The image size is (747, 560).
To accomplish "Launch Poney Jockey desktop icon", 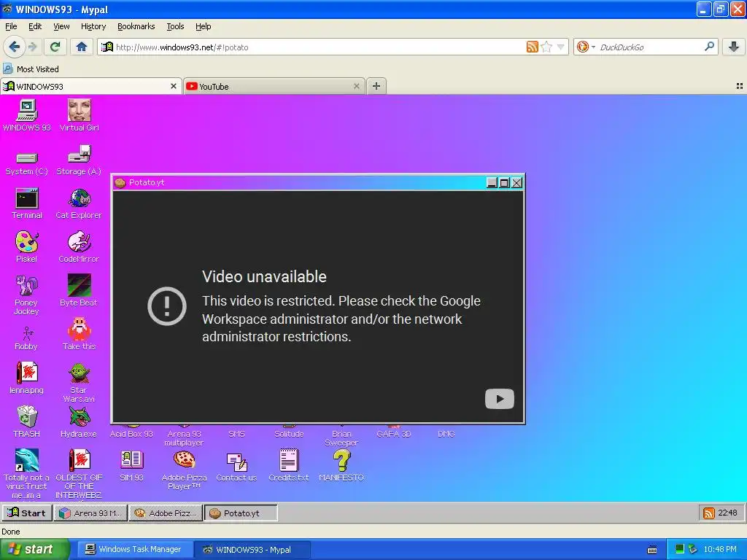I will [27, 295].
